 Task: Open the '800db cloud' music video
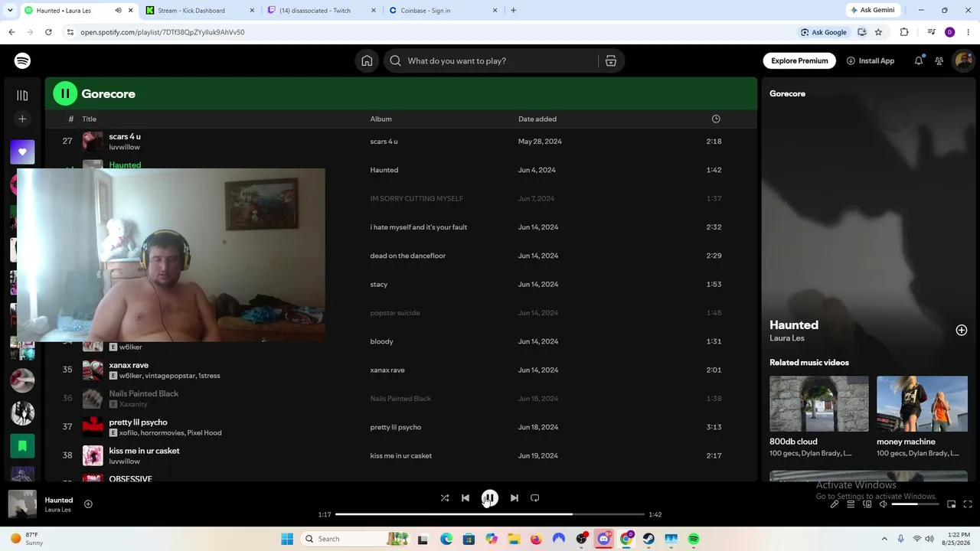click(819, 403)
